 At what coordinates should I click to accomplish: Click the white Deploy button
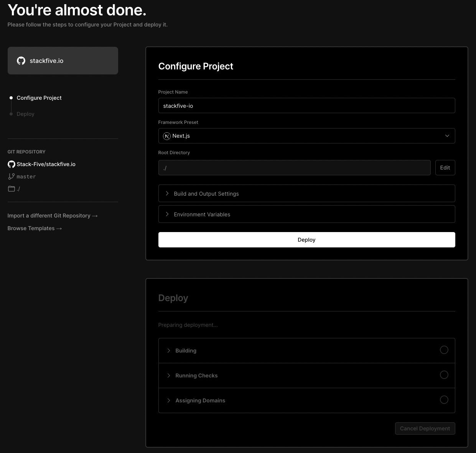(x=306, y=240)
